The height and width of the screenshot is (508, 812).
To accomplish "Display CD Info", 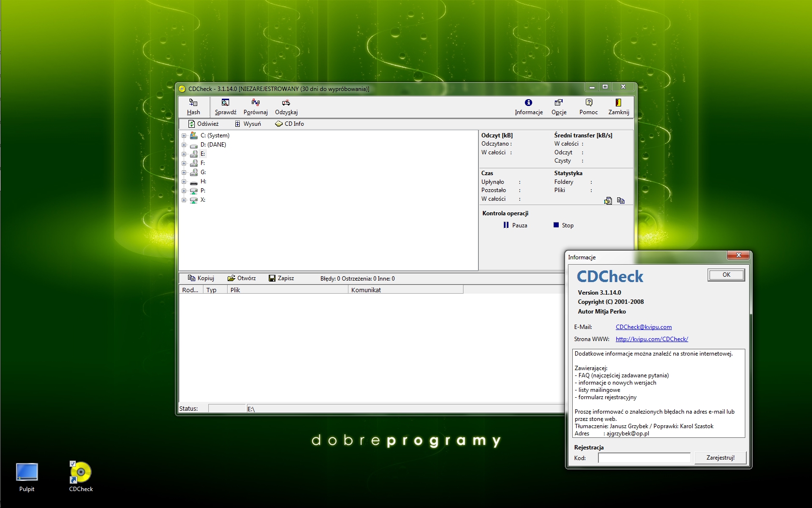I will [x=289, y=124].
